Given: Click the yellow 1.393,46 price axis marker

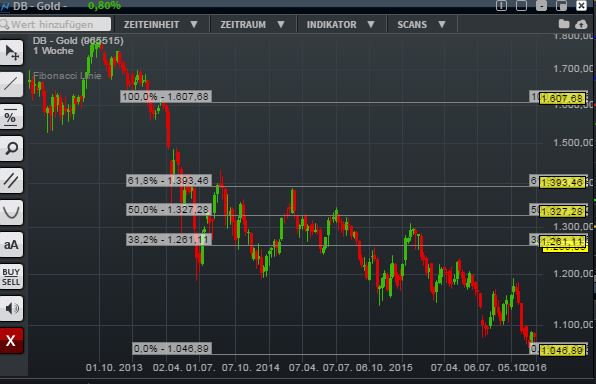Looking at the screenshot, I should click(x=562, y=182).
